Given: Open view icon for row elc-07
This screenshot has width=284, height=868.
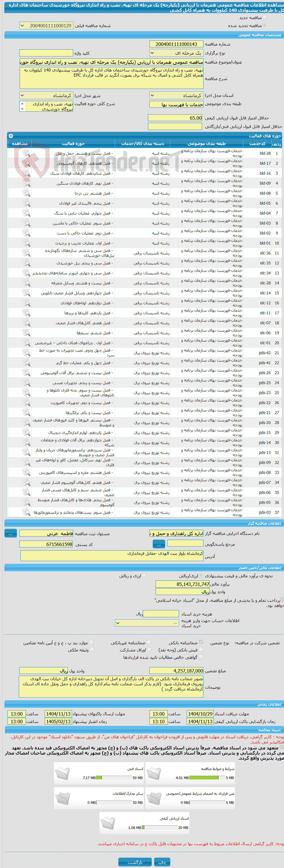Looking at the screenshot, I should click(x=26, y=323).
